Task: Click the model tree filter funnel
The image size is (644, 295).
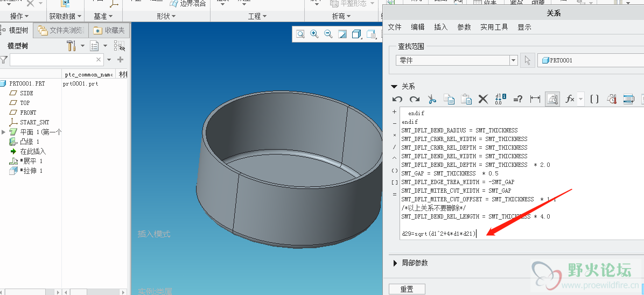Action: click(x=4, y=60)
